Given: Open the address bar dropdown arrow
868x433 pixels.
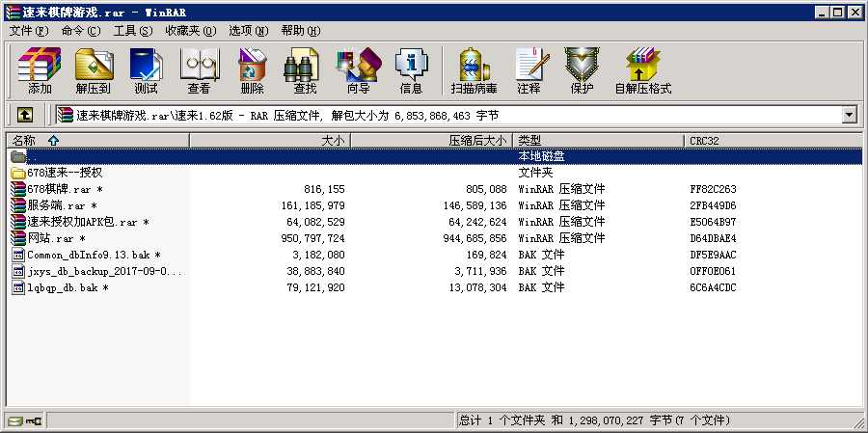Looking at the screenshot, I should (x=849, y=115).
